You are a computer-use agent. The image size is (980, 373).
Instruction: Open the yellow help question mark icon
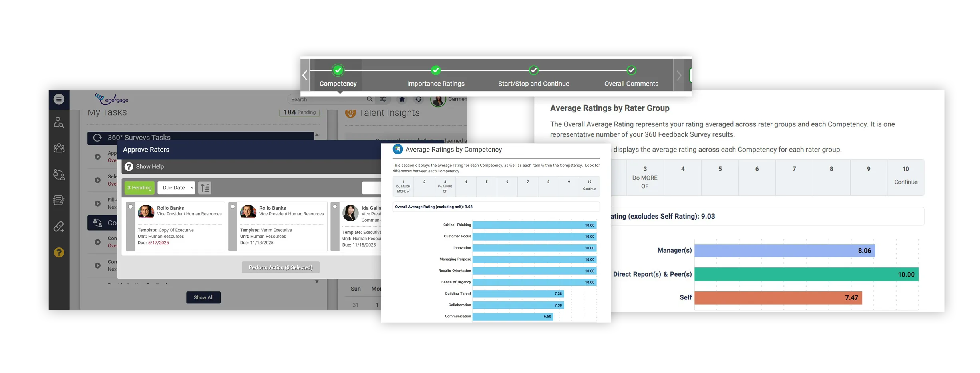coord(59,253)
